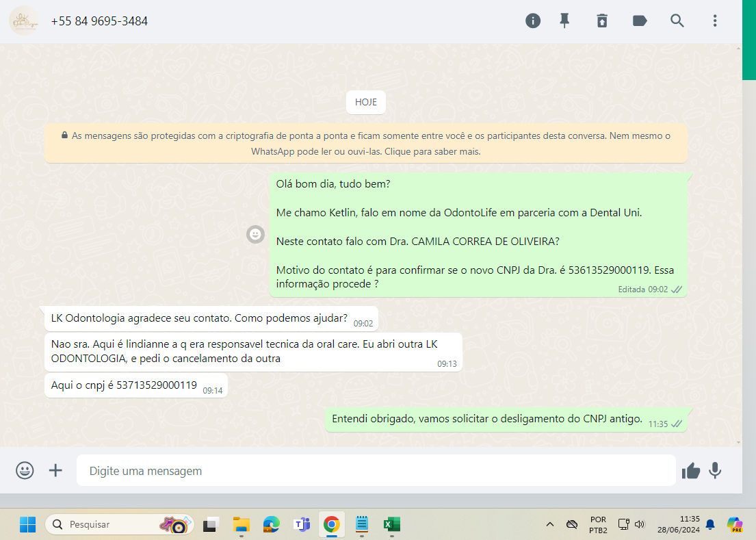Send a thumbs up quick reaction

tap(691, 471)
